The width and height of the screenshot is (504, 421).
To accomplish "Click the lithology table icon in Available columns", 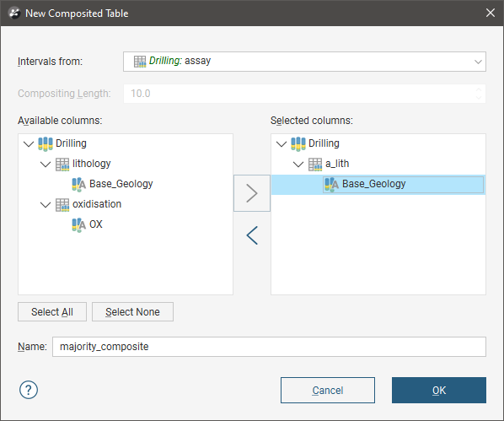I will [62, 164].
